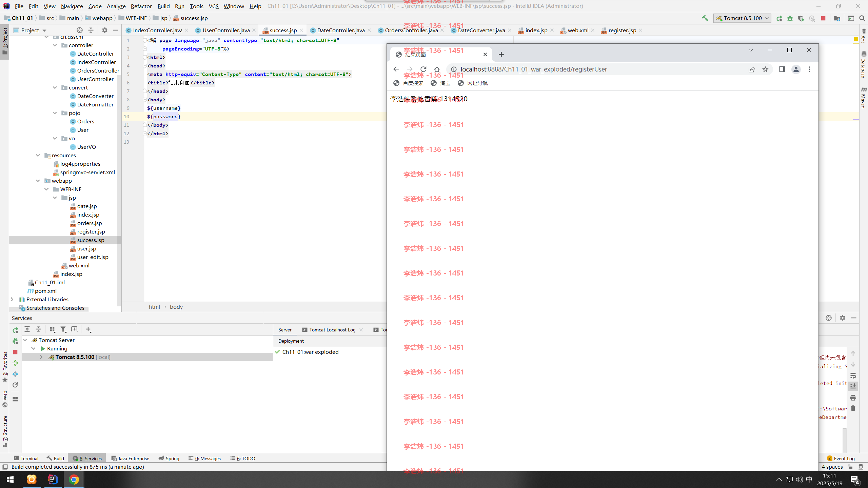Stop the running server with the red square
The image size is (868, 488).
pyautogui.click(x=823, y=18)
